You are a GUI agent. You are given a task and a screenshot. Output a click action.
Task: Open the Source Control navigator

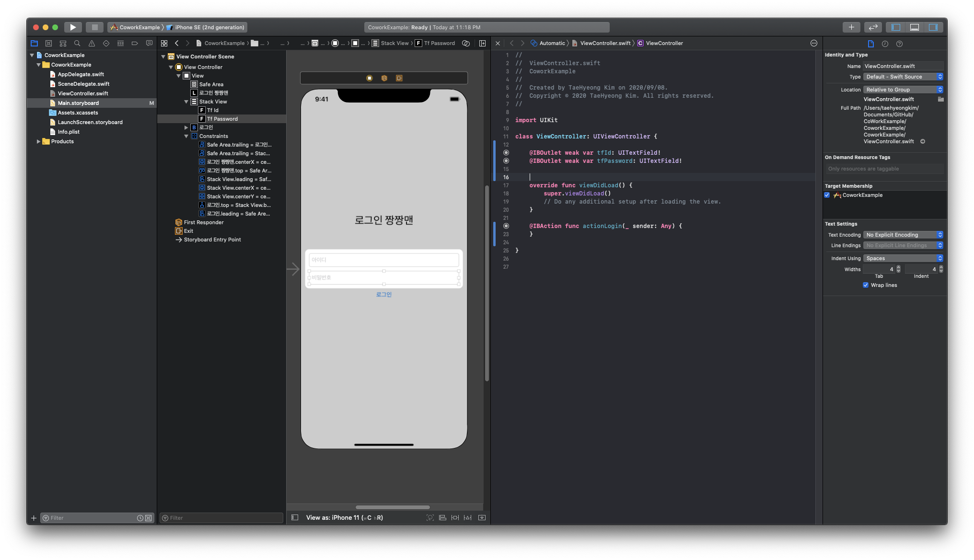tap(48, 43)
